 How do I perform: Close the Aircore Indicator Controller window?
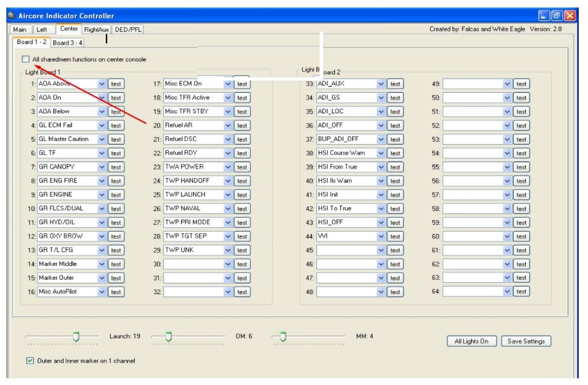click(570, 15)
